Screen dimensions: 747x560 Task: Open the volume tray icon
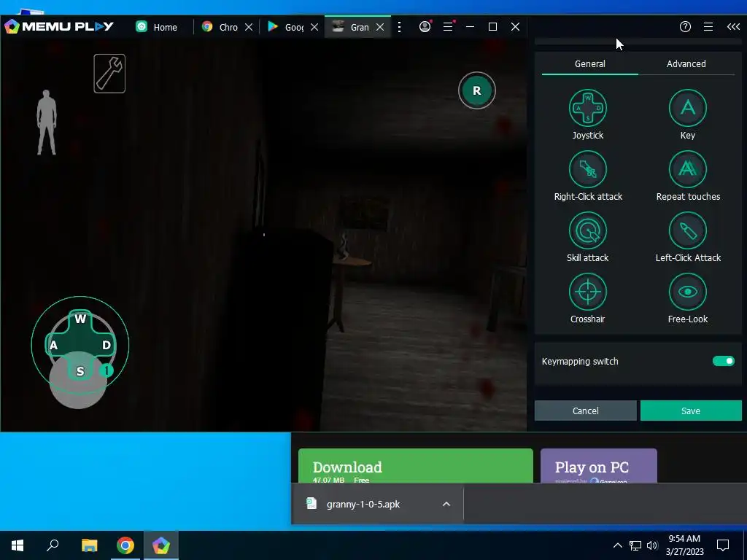click(652, 545)
